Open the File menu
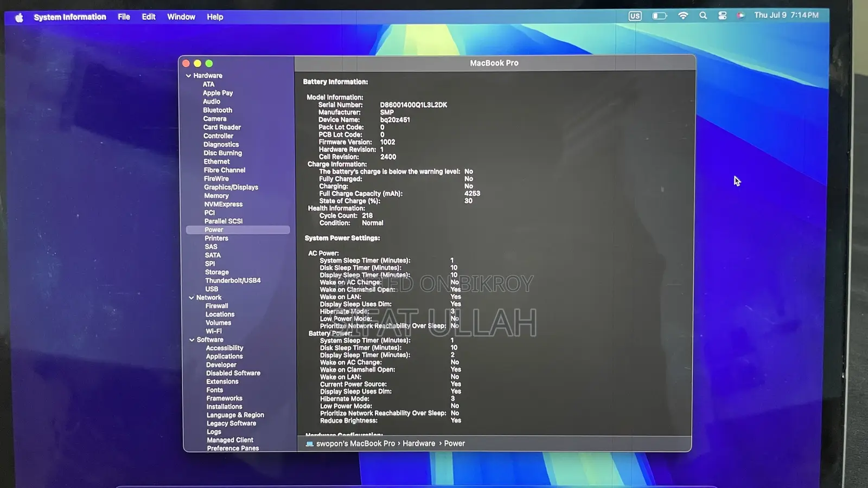 [x=124, y=17]
